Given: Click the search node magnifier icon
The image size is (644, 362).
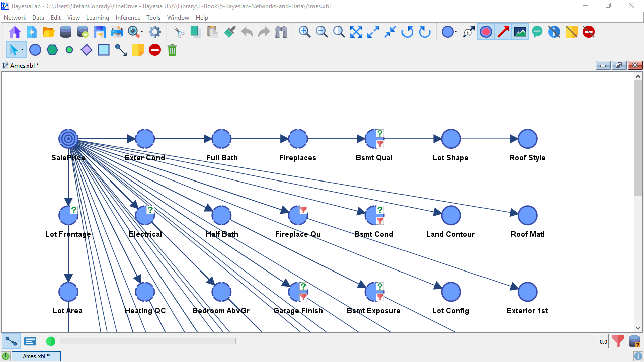Looking at the screenshot, I should tap(133, 32).
